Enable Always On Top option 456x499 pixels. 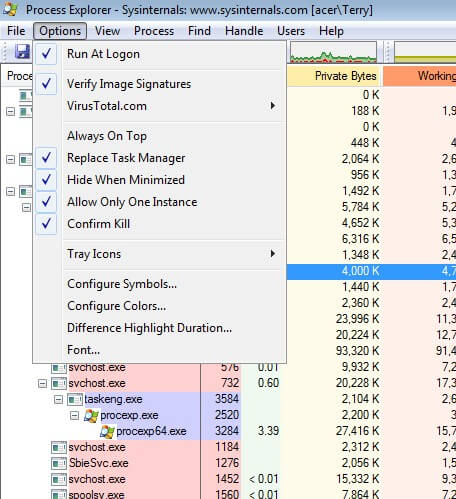[x=159, y=136]
